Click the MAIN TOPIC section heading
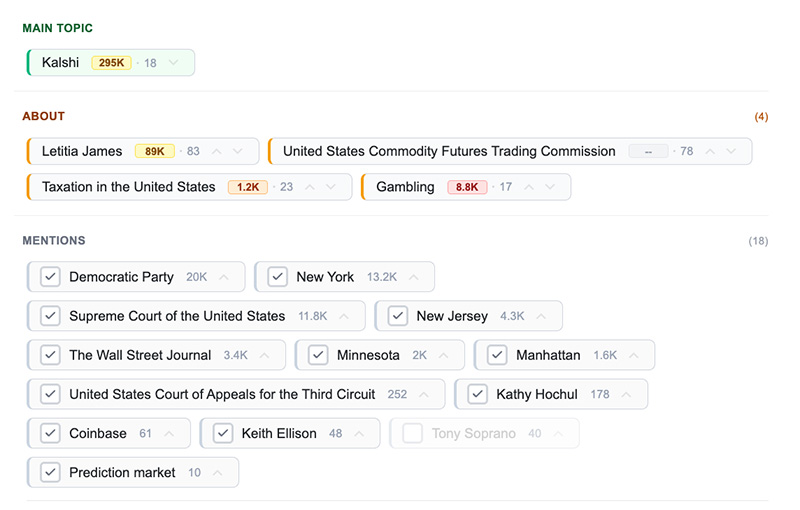This screenshot has width=800, height=510. (x=58, y=28)
